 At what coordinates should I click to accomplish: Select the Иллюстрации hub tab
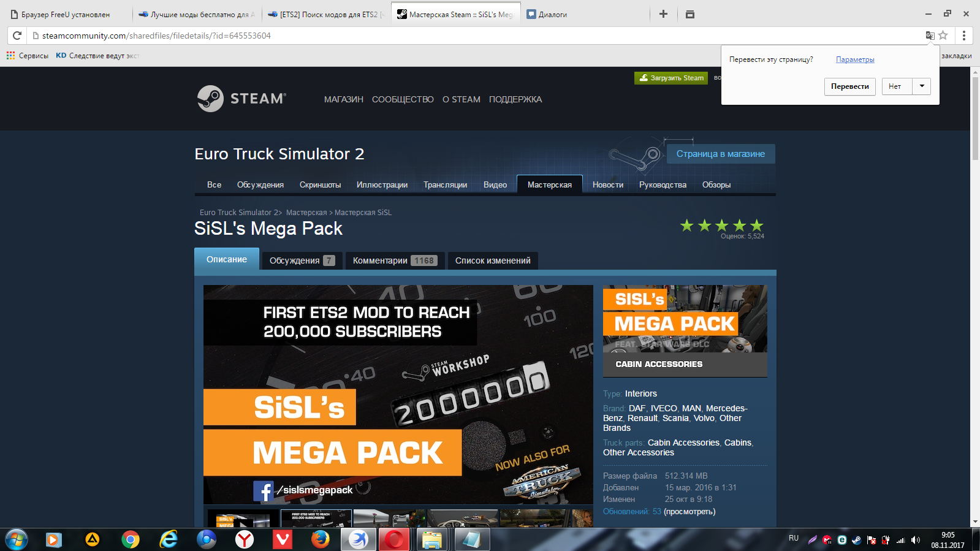[x=382, y=184]
